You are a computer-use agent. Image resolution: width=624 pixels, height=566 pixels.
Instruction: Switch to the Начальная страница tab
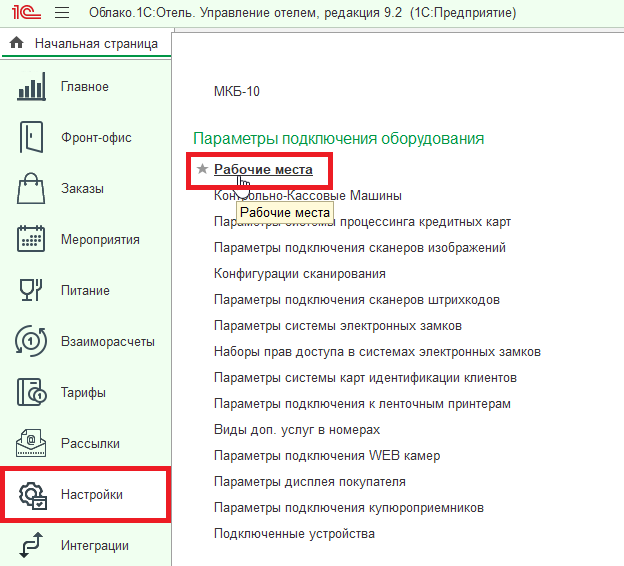coord(86,43)
